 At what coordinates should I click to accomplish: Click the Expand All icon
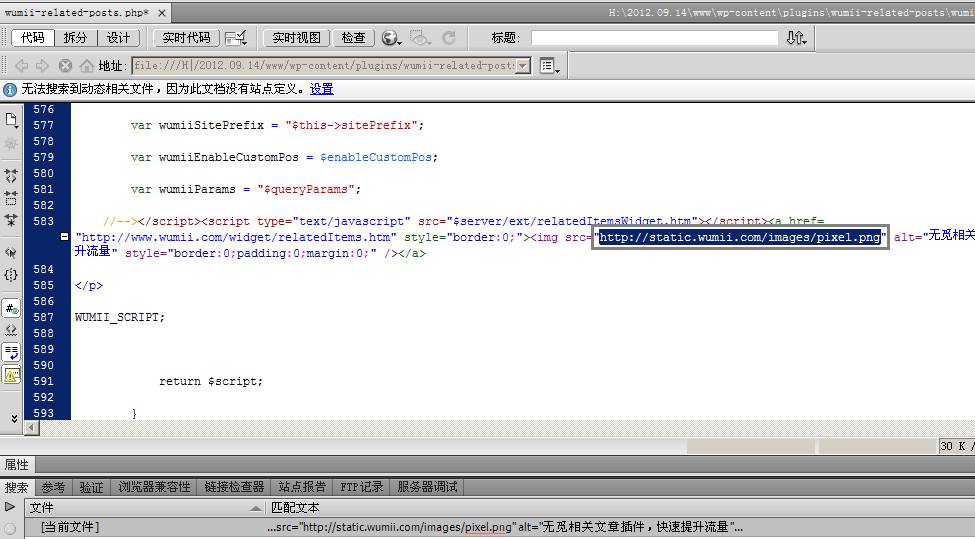point(11,220)
